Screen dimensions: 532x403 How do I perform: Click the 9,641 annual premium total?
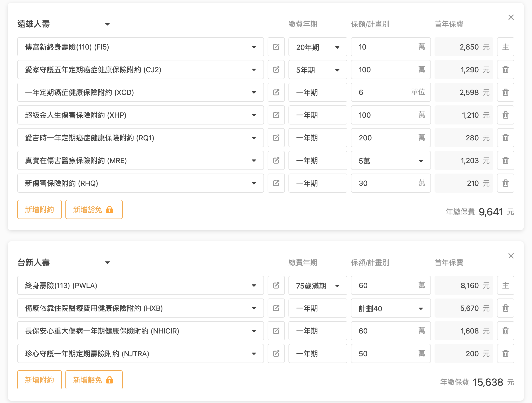pos(491,212)
